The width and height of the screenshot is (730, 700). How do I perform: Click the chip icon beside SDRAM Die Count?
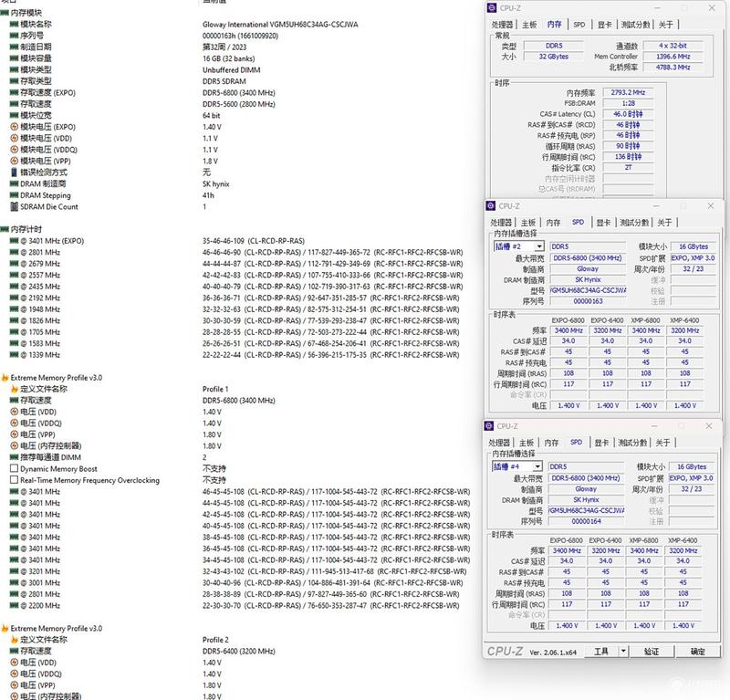pos(14,207)
